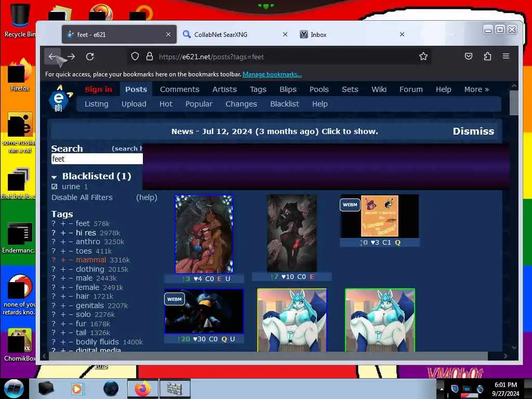This screenshot has width=532, height=399.
Task: Click the 'Manage bookmarks...' link
Action: 272,74
